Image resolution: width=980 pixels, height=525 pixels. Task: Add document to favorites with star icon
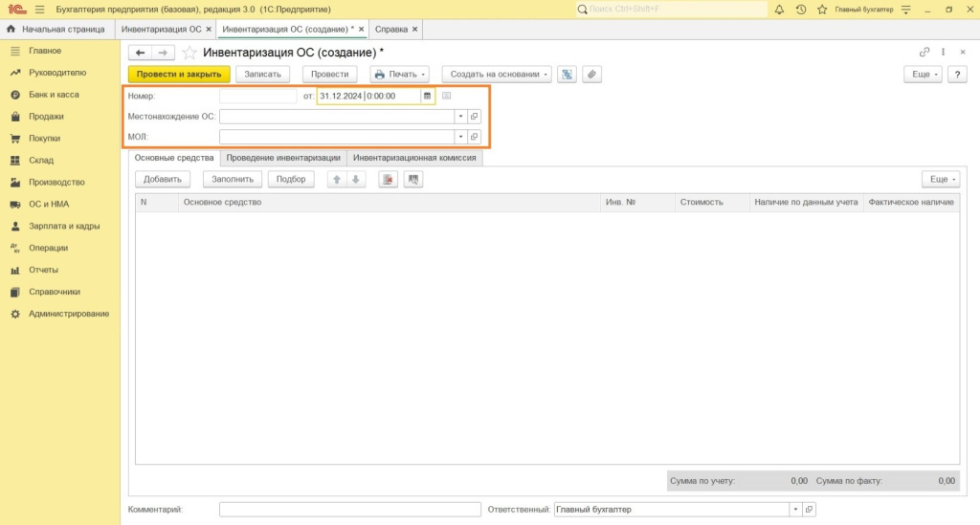point(189,53)
